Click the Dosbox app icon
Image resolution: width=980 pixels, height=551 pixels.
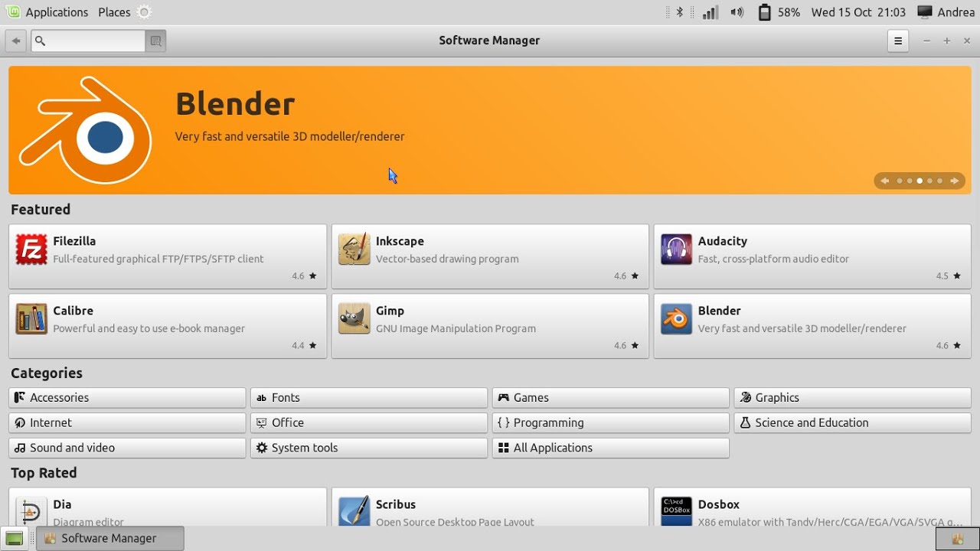point(676,511)
